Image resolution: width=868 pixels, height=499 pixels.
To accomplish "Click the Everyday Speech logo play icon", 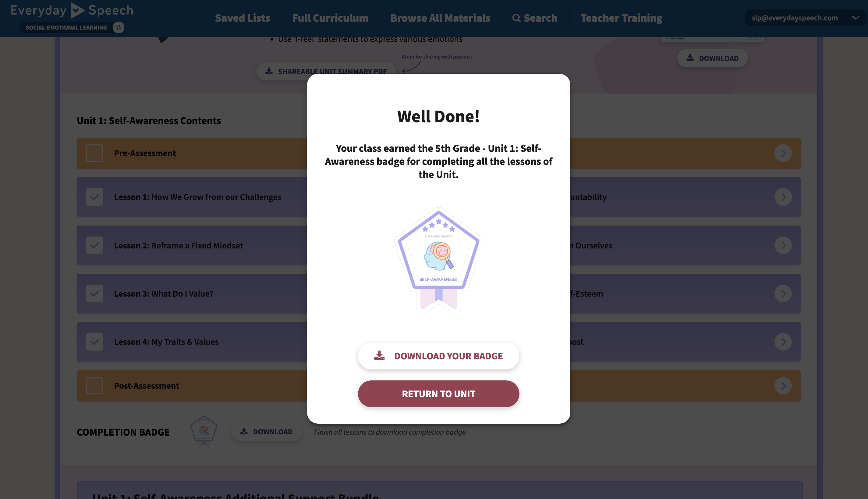I will pyautogui.click(x=78, y=10).
